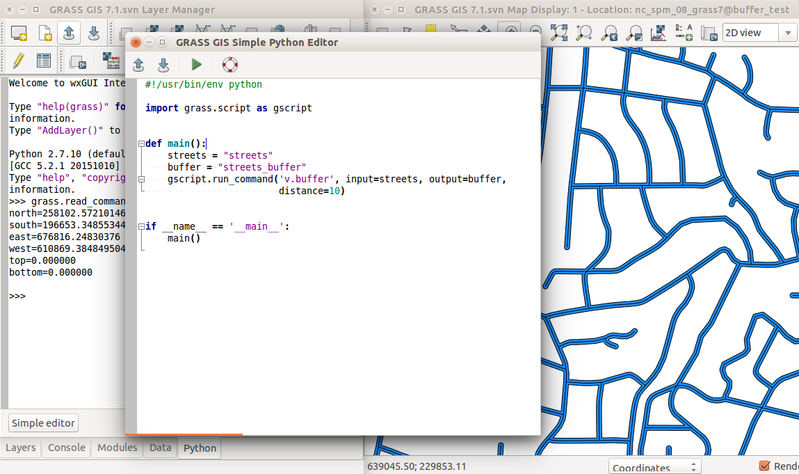Click the empty '>>>' Python shell prompt
The image size is (799, 474).
(17, 296)
